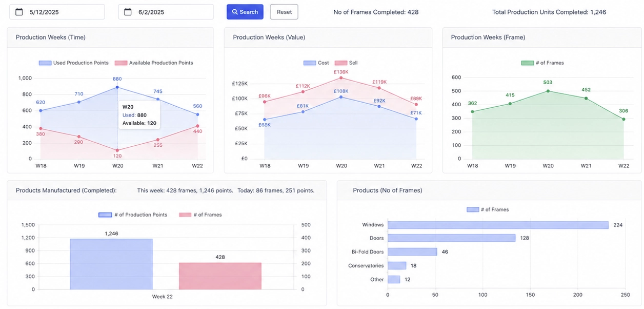
Task: Click the blue Search button
Action: point(245,12)
